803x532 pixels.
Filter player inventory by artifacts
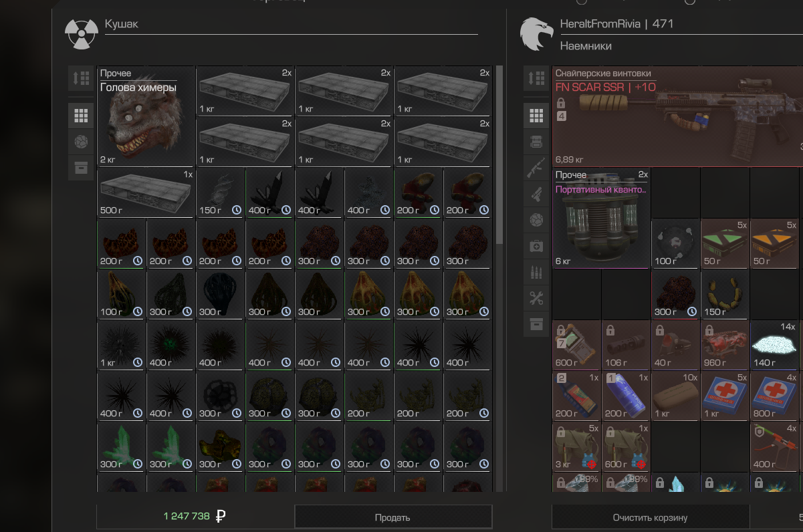point(536,220)
